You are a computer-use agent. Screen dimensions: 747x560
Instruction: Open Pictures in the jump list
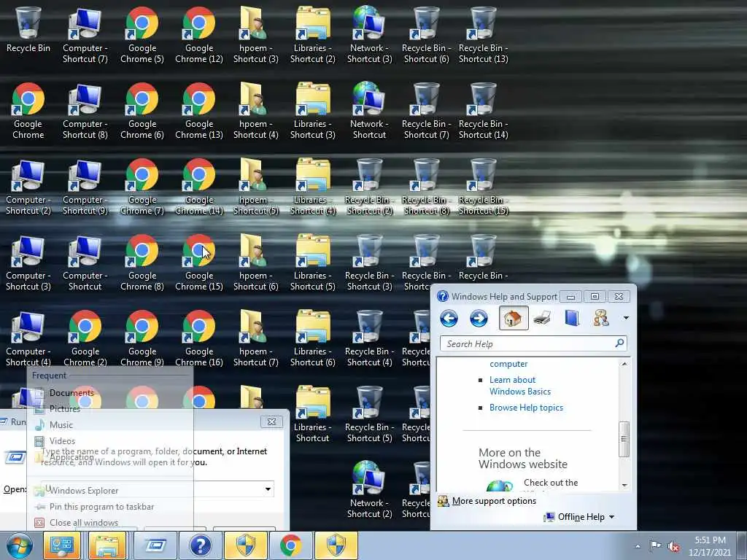(x=65, y=408)
